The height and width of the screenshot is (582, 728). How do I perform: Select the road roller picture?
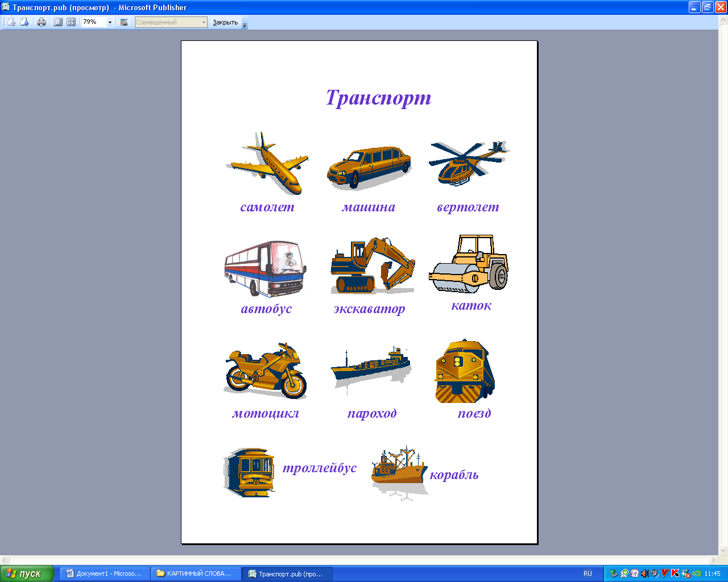point(469,264)
